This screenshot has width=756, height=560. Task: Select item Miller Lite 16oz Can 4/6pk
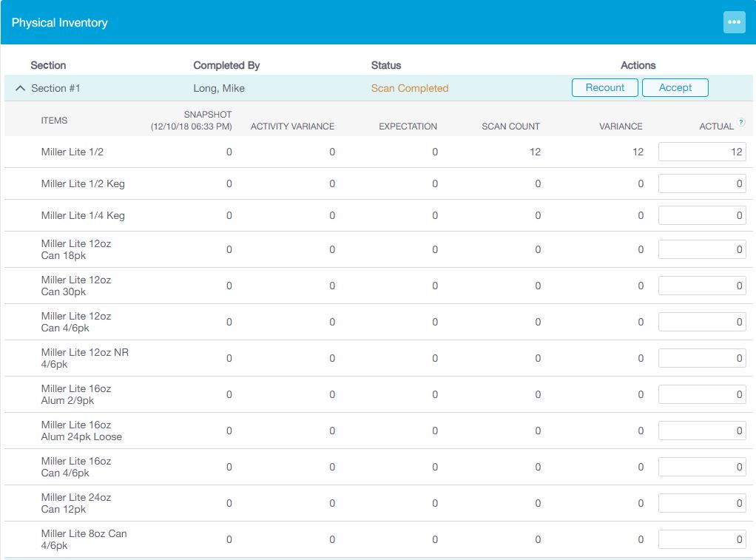(x=76, y=467)
